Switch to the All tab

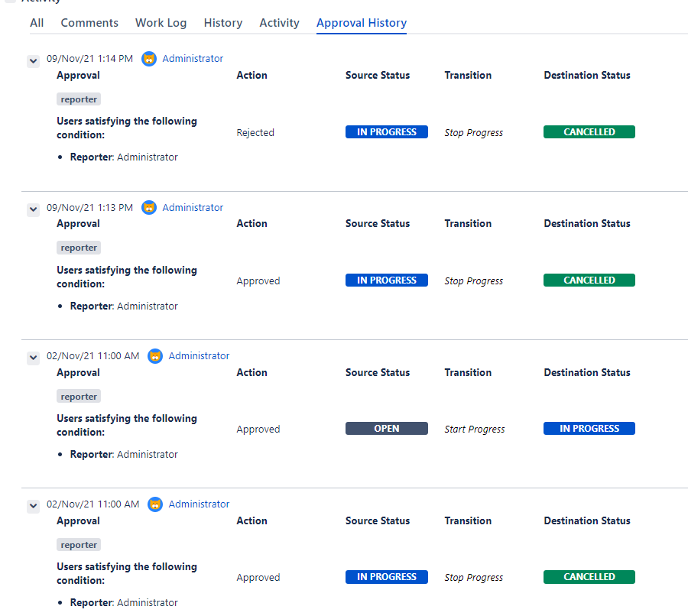pos(37,23)
